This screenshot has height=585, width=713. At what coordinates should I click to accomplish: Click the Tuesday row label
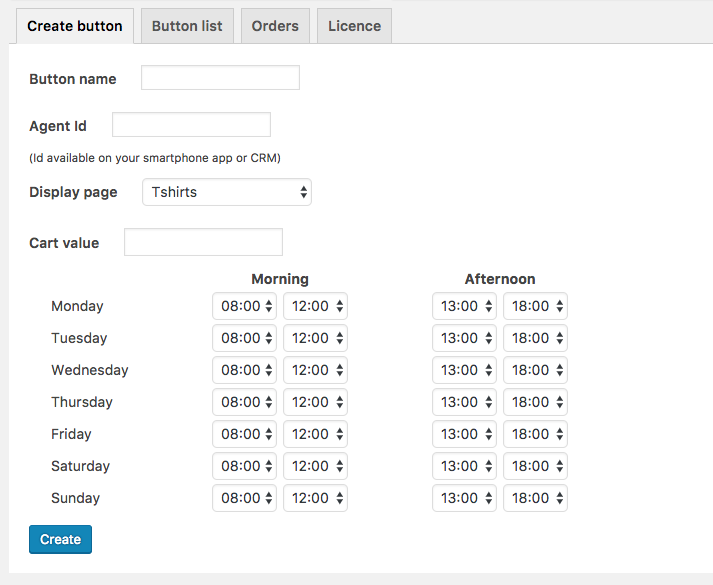pos(79,338)
